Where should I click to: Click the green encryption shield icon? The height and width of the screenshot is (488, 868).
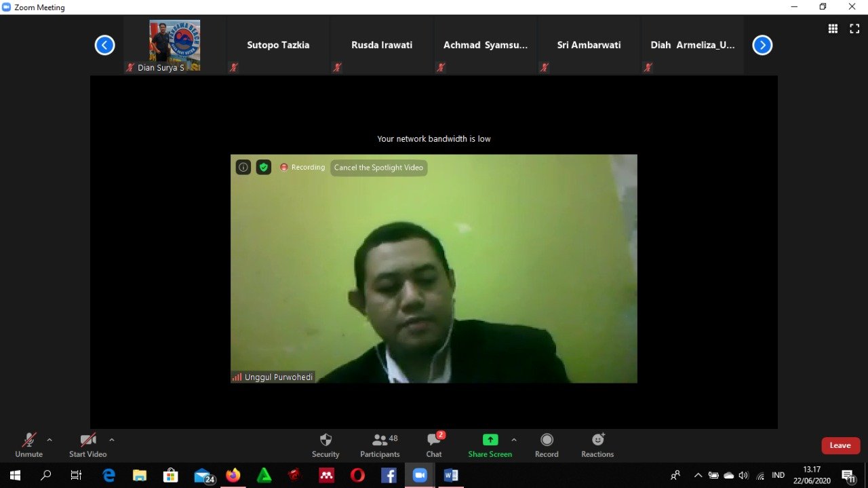264,167
